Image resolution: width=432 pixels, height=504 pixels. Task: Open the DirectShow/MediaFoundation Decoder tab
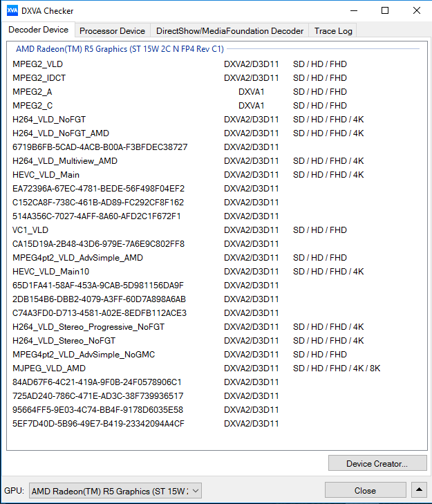(x=229, y=31)
